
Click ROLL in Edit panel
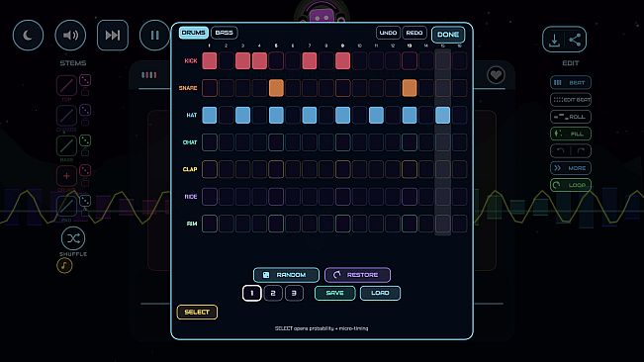point(571,117)
